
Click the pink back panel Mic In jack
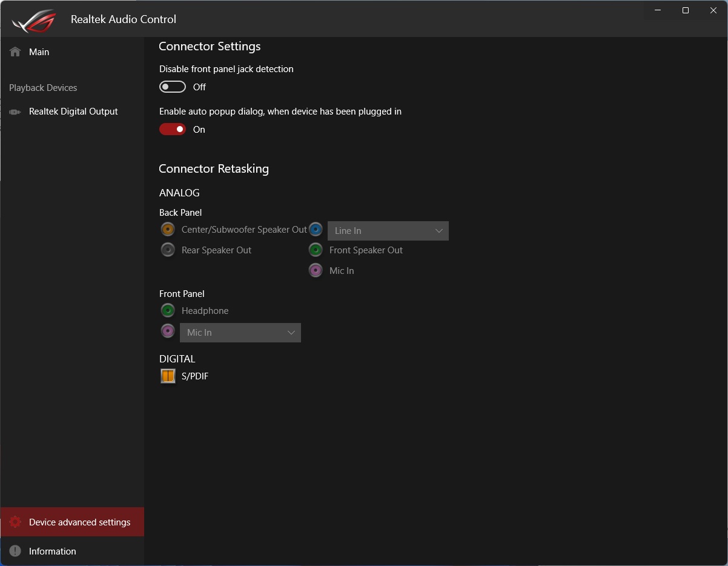(x=316, y=270)
